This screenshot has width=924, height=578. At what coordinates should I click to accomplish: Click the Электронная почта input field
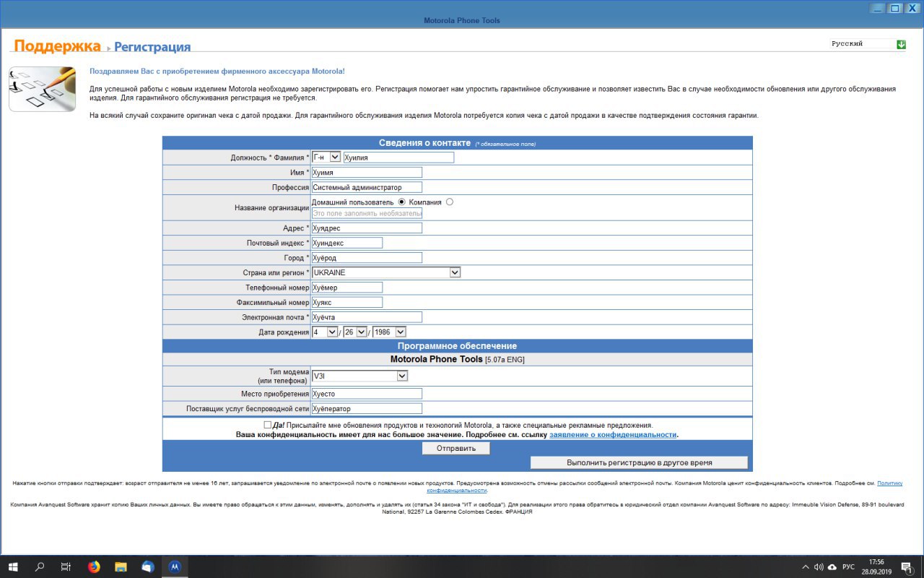(x=367, y=316)
